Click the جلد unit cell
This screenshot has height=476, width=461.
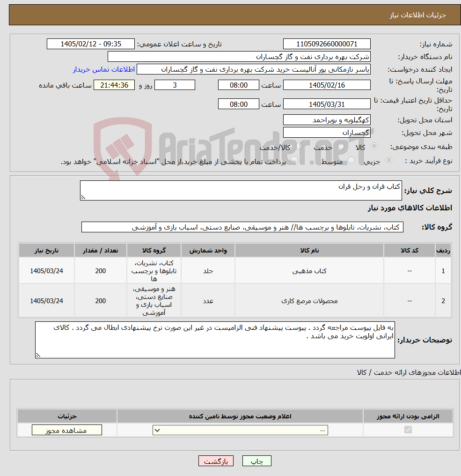pyautogui.click(x=208, y=271)
